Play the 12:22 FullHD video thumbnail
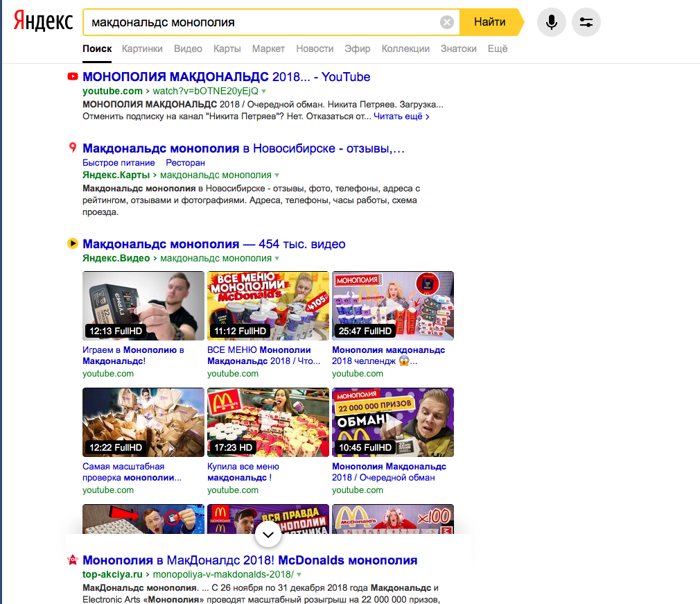This screenshot has height=604, width=700. pyautogui.click(x=143, y=422)
